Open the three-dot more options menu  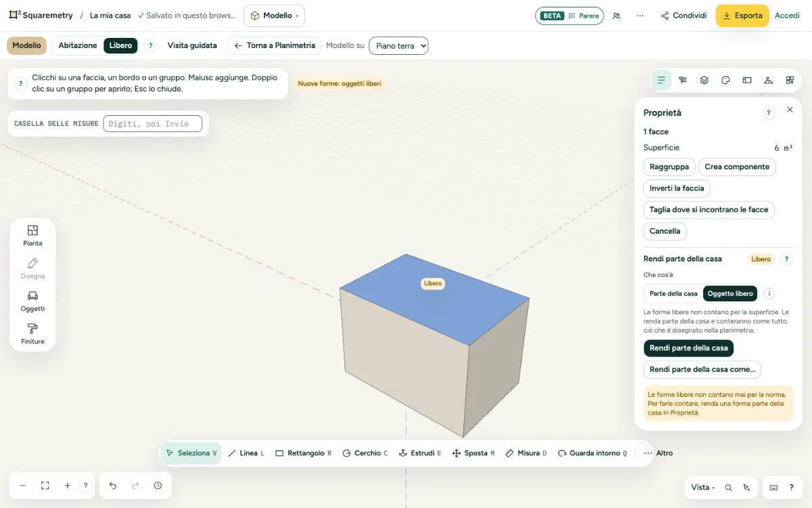click(640, 16)
